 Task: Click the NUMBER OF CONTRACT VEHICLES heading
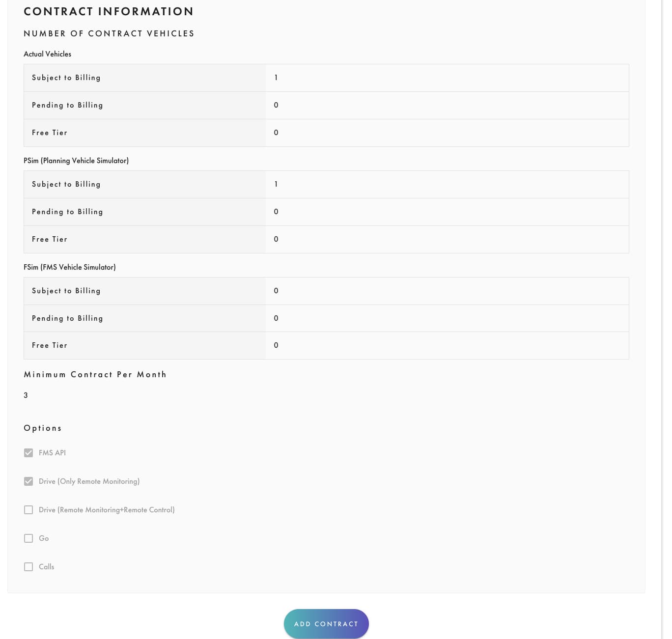109,33
